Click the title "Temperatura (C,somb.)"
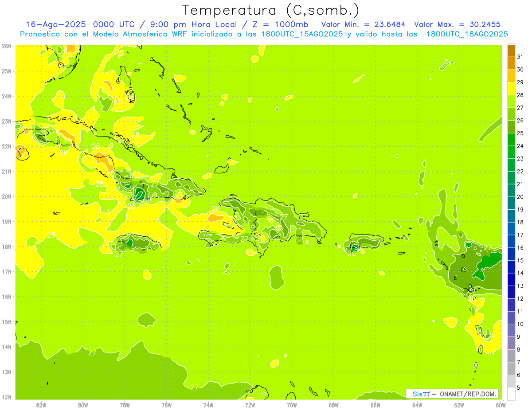 click(271, 10)
